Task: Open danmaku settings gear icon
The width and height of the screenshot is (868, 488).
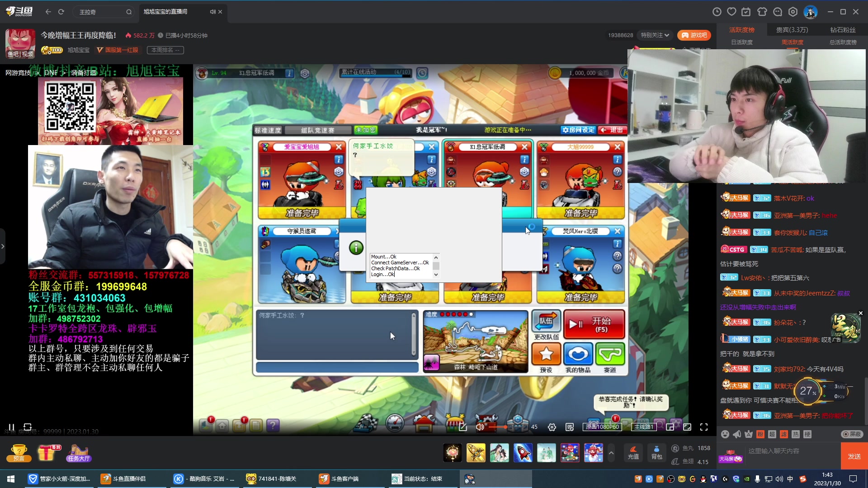Action: pos(552,427)
